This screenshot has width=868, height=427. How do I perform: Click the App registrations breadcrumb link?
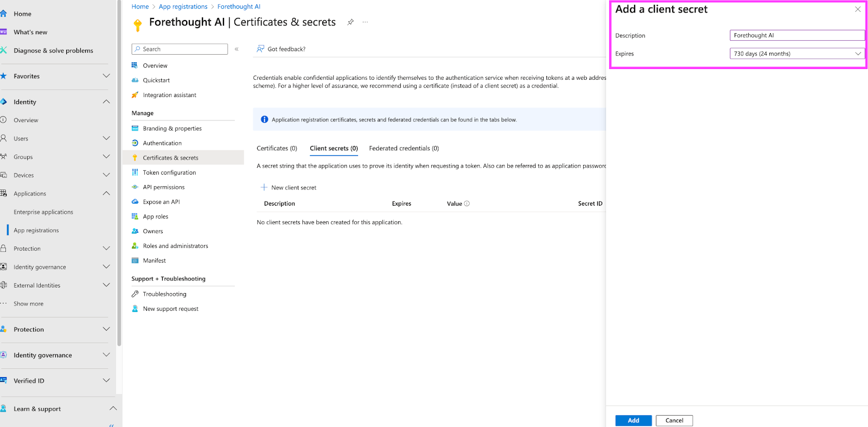[183, 7]
